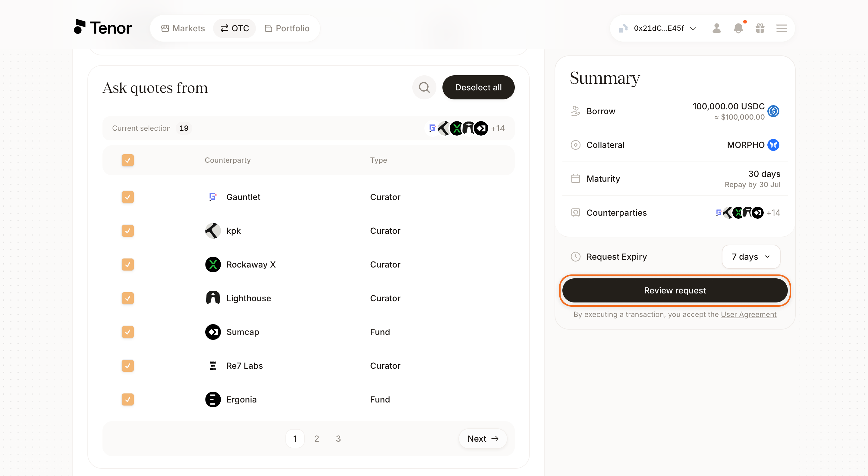Open the wallet address dropdown

[x=658, y=28]
